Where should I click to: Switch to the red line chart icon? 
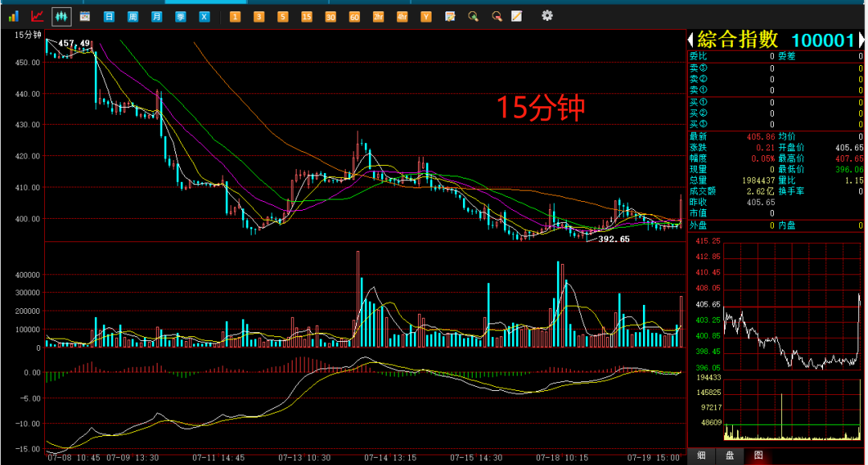(37, 16)
